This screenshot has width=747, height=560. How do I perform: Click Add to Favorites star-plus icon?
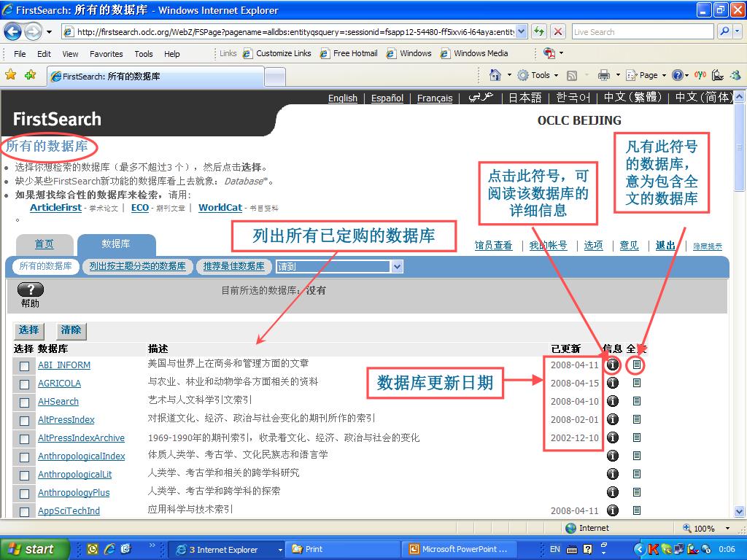coord(30,75)
